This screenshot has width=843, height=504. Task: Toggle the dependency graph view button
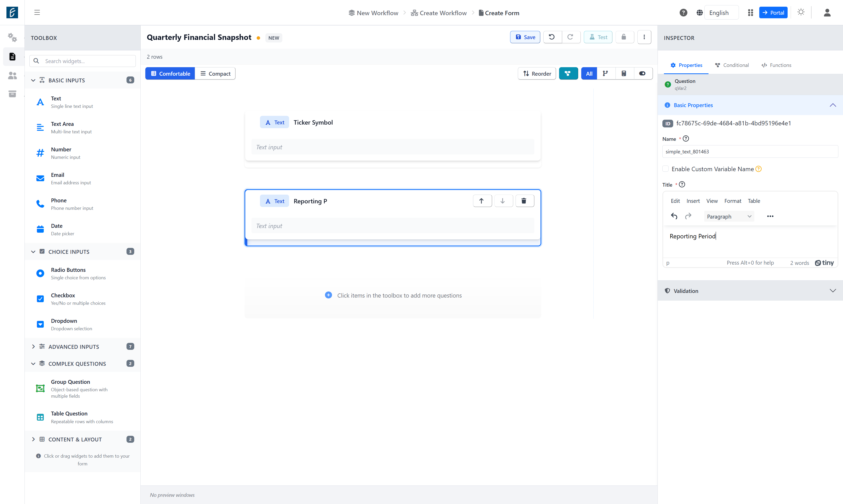pos(568,73)
